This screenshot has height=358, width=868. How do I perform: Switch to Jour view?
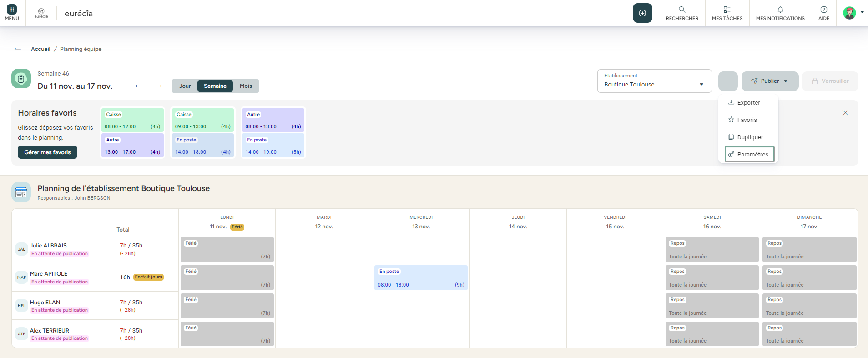click(x=185, y=86)
